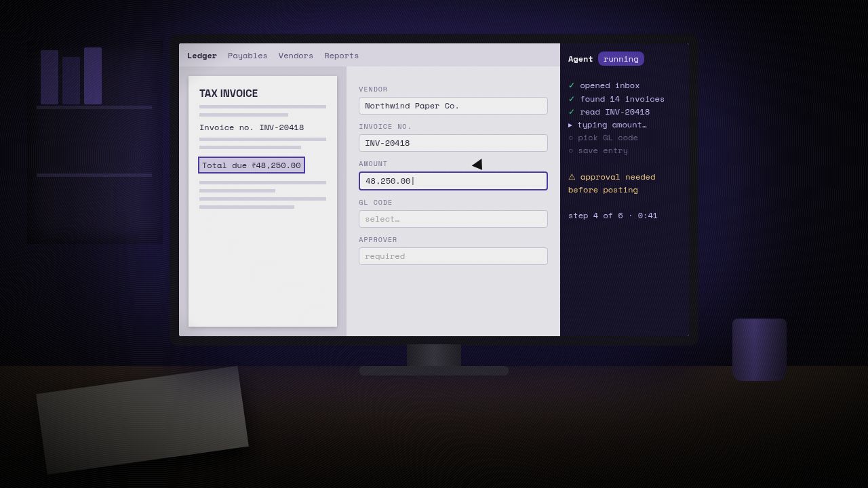Select the highlighted Total due ₹48,250.00 box
Screen dimensions: 868x488
tap(252, 165)
